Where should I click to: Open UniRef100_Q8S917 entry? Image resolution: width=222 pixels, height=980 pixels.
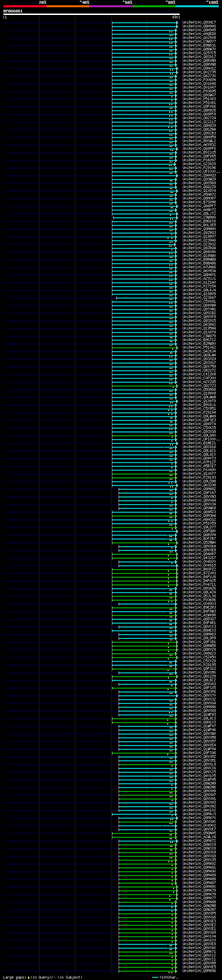(199, 57)
